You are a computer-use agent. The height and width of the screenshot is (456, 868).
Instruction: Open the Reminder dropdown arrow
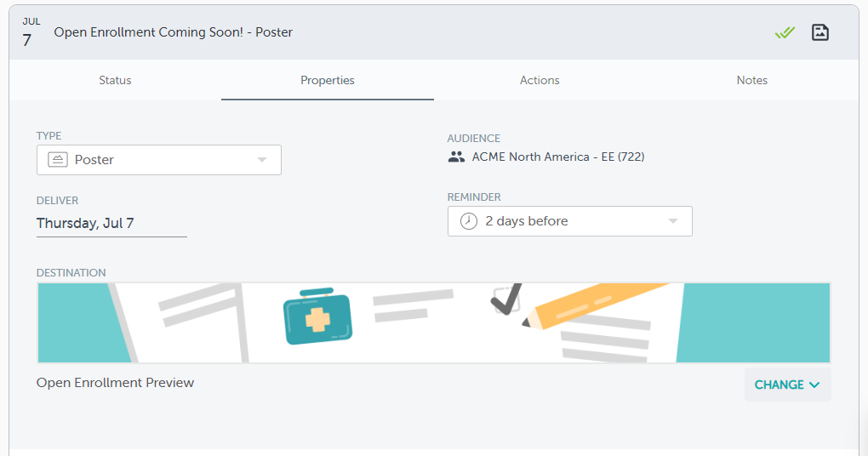pos(673,221)
